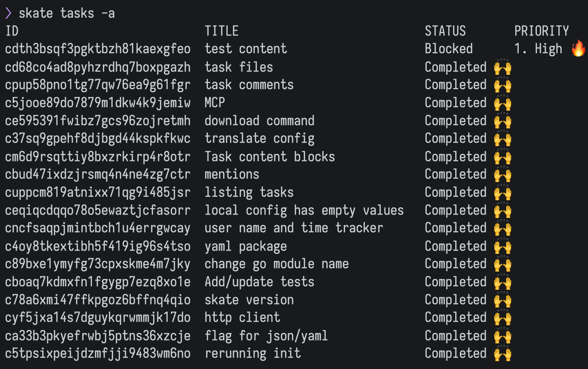Click the 'download command' task title
The image size is (588, 369).
point(259,121)
